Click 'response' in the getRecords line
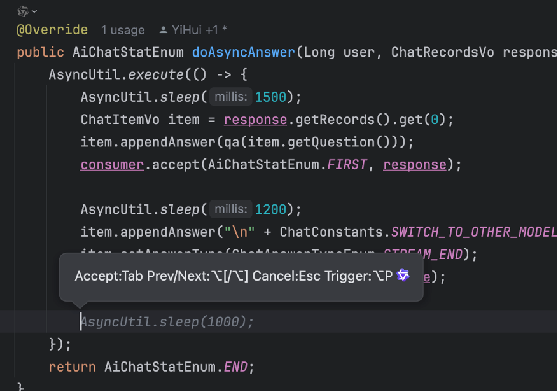This screenshot has height=392, width=558. pos(255,120)
